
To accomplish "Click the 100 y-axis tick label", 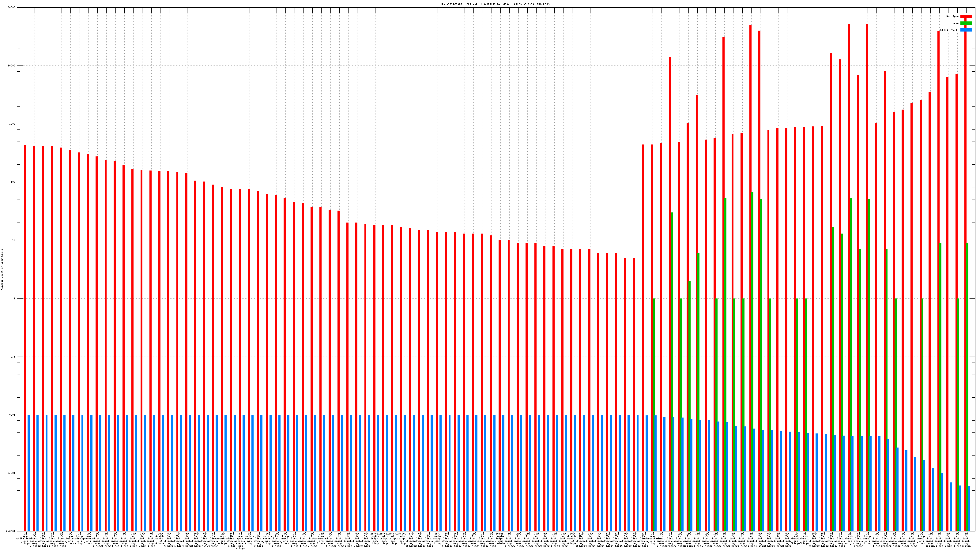I will point(13,182).
